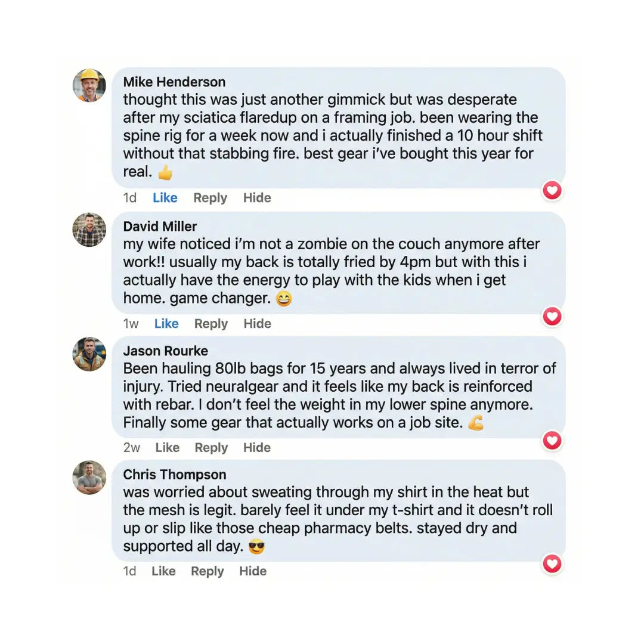Click Jason Rourke's avatar photo
This screenshot has width=644, height=644.
click(x=89, y=354)
